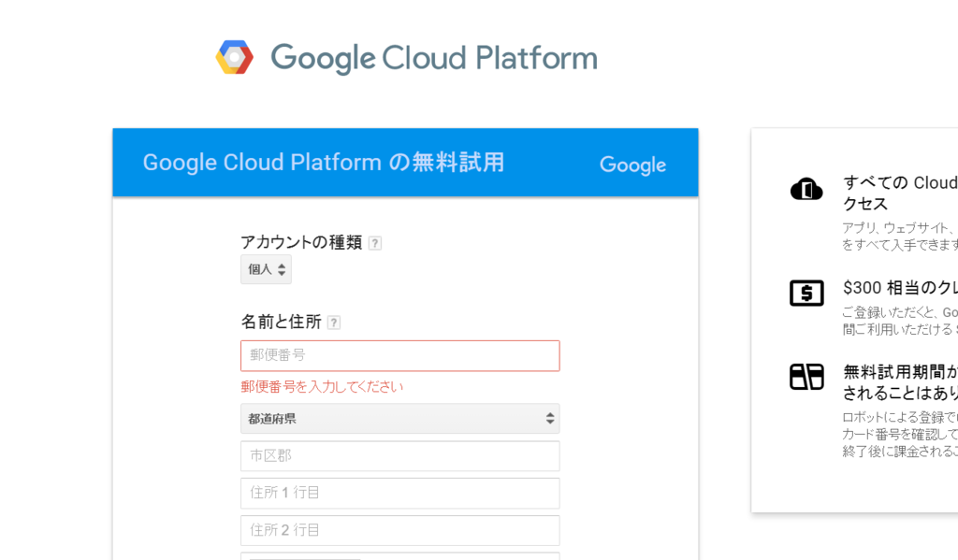Click the 市区郡 city input field
Screen dimensions: 958x560
(400, 456)
